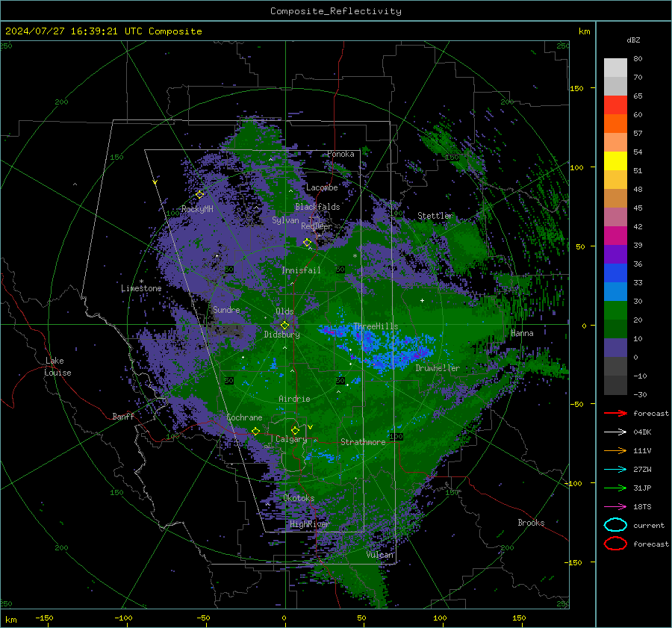Viewport: 672px width, 628px height.
Task: Click the dBZ legend heading
Action: [633, 40]
